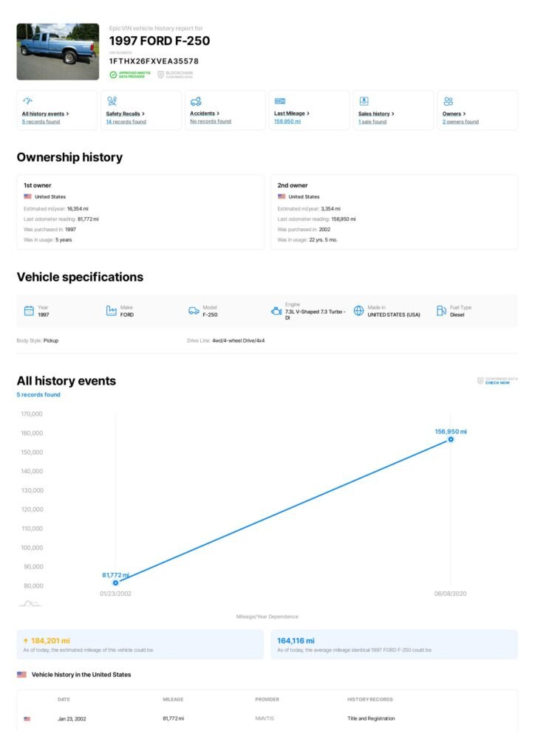The width and height of the screenshot is (535, 756).
Task: Click the Last Mileage odometer icon
Action: [280, 101]
